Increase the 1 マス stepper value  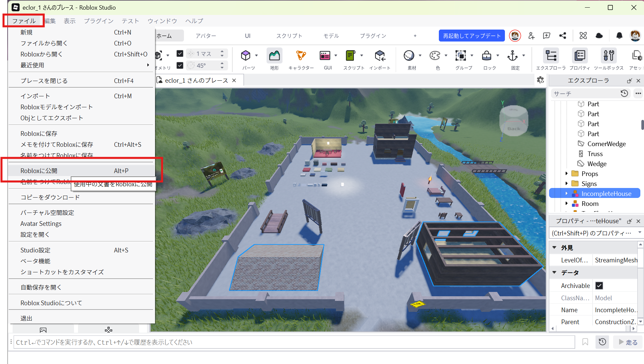pos(222,51)
